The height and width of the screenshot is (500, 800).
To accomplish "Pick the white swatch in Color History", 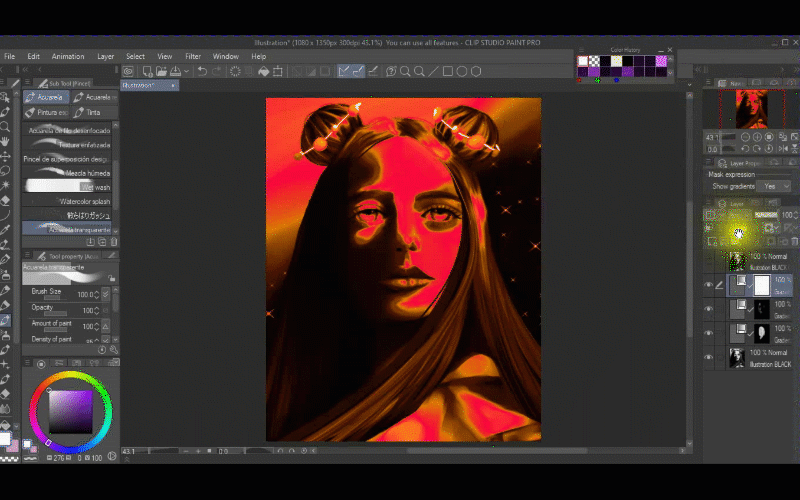I will (x=583, y=61).
